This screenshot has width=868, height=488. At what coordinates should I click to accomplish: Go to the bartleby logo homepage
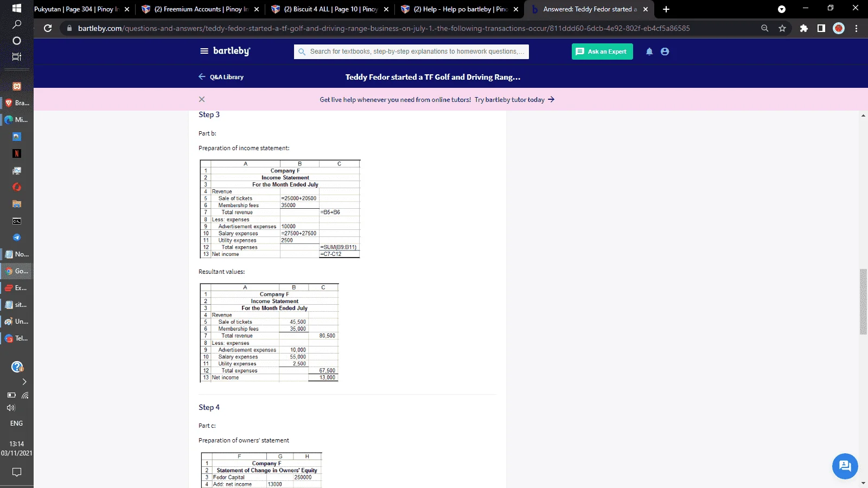(x=232, y=51)
